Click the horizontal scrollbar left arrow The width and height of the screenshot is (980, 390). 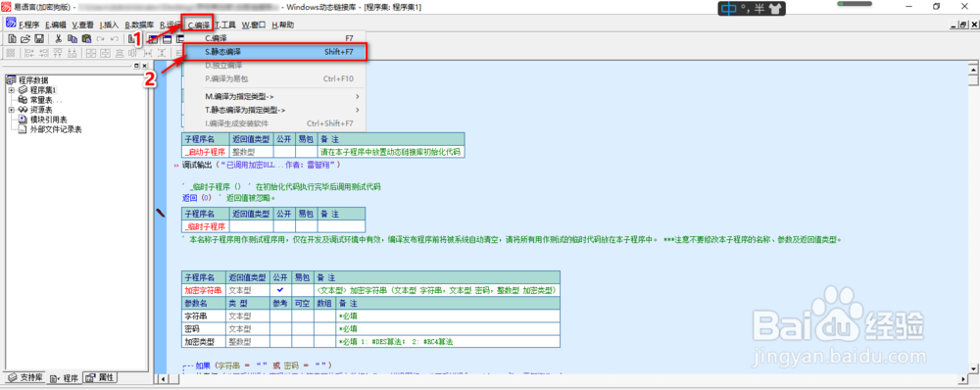tap(162, 378)
